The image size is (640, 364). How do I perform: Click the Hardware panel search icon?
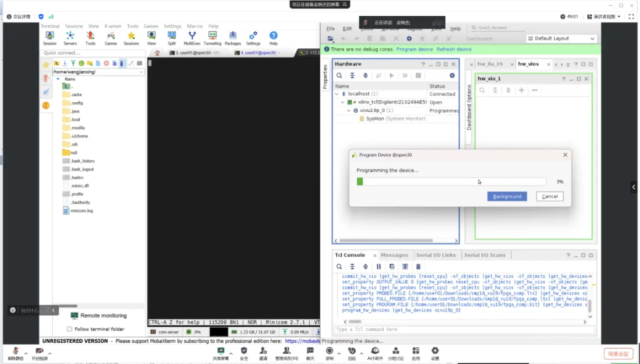tap(339, 75)
